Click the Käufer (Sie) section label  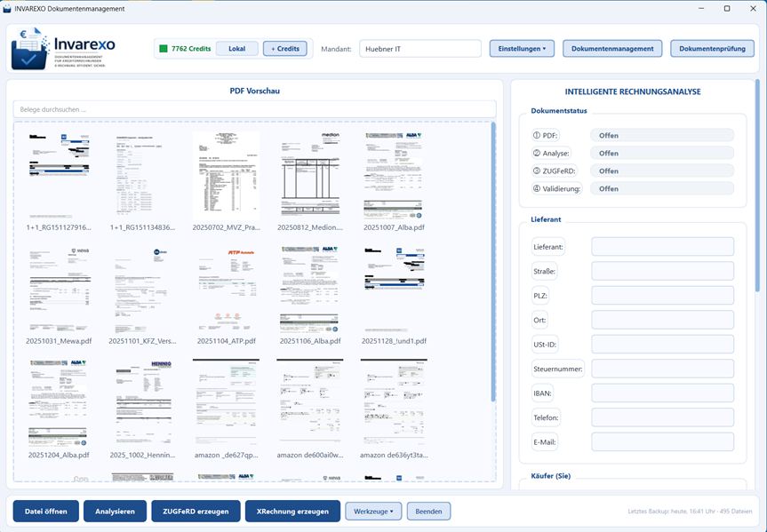pos(550,475)
